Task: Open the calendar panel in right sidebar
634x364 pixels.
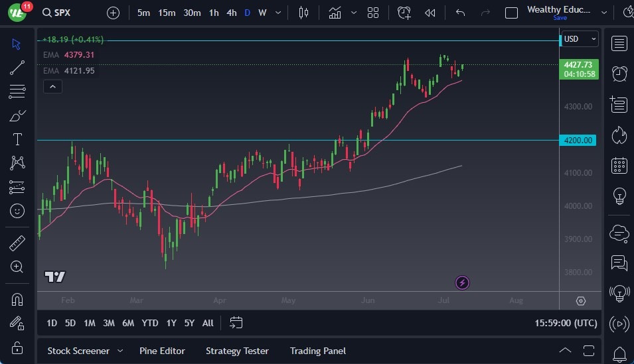Action: 619,165
